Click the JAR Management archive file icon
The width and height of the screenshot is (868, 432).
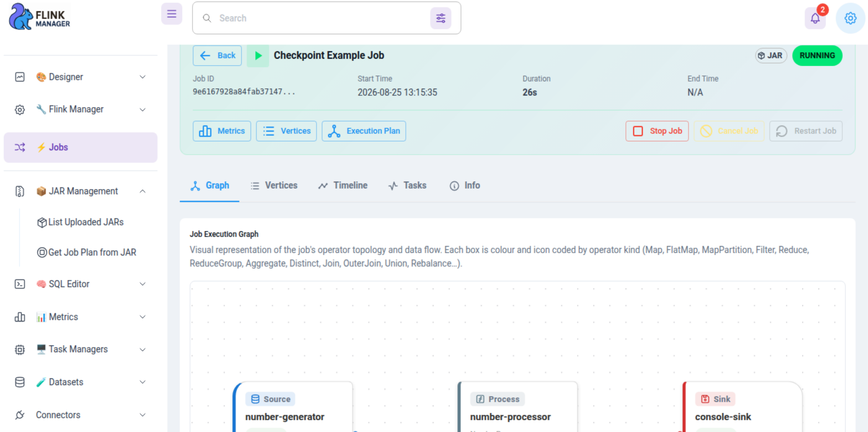[20, 191]
